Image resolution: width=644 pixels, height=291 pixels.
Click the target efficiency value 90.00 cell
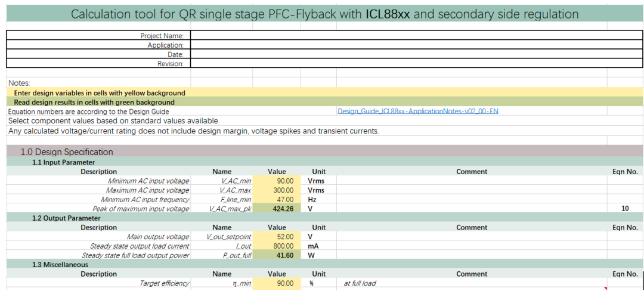tap(277, 283)
